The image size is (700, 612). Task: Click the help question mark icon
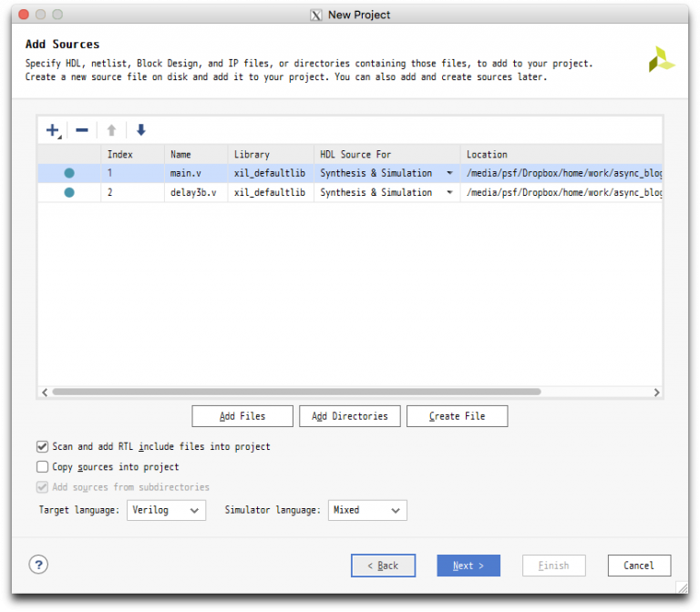(x=38, y=565)
